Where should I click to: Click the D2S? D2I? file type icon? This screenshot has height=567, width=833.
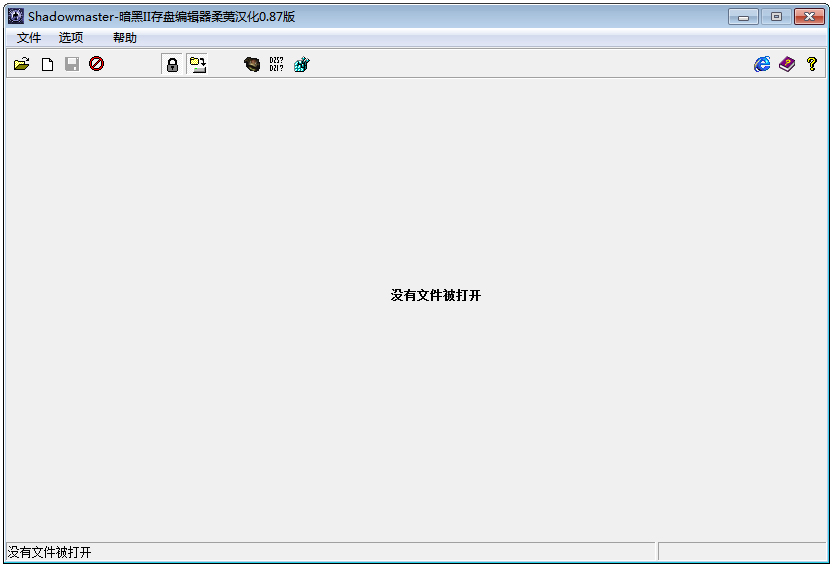tap(277, 64)
